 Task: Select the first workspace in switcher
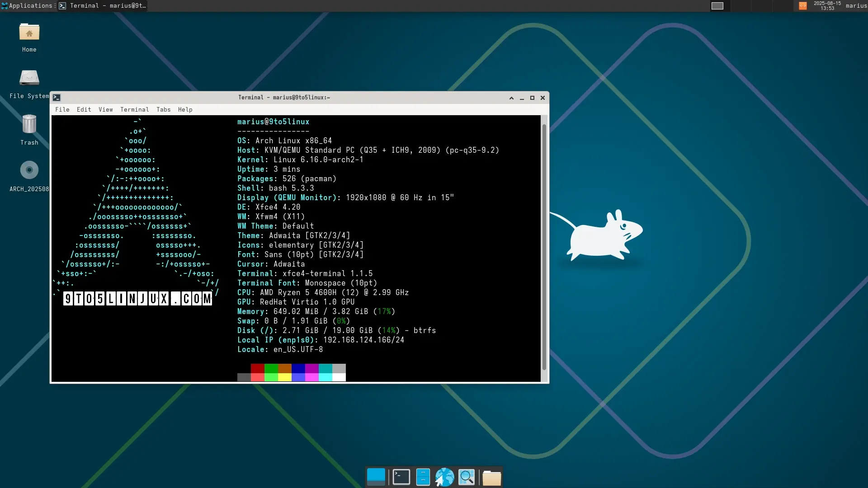pos(717,6)
